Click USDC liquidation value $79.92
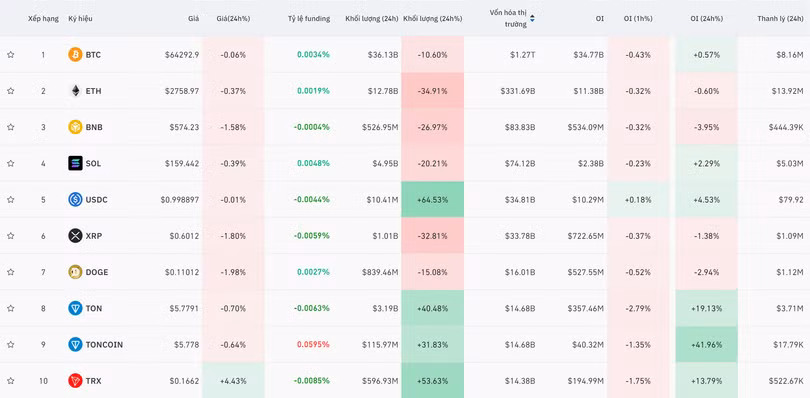The width and height of the screenshot is (810, 398). coord(791,200)
